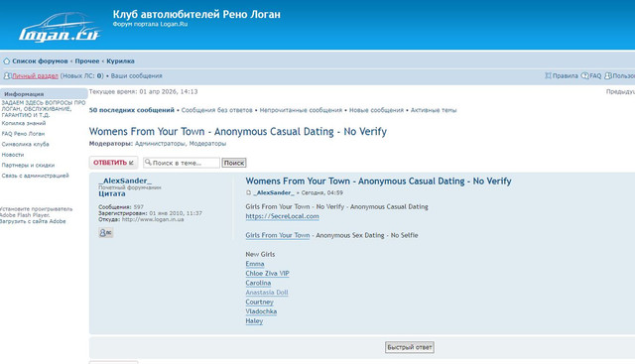Image resolution: width=635 pixels, height=364 pixels.
Task: Open 50 последних сообщений
Action: point(132,110)
